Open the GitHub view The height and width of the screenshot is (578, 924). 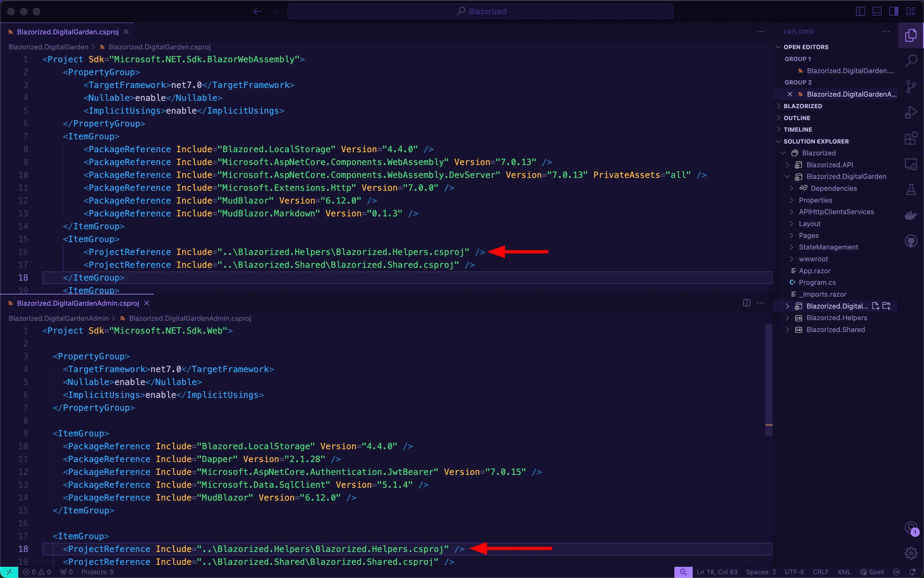click(911, 241)
